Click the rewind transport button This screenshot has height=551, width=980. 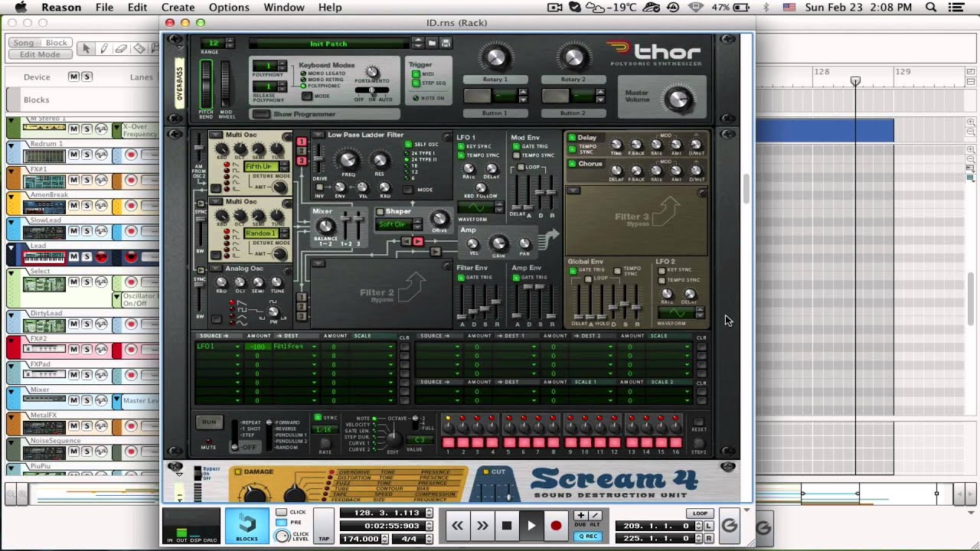pos(458,526)
